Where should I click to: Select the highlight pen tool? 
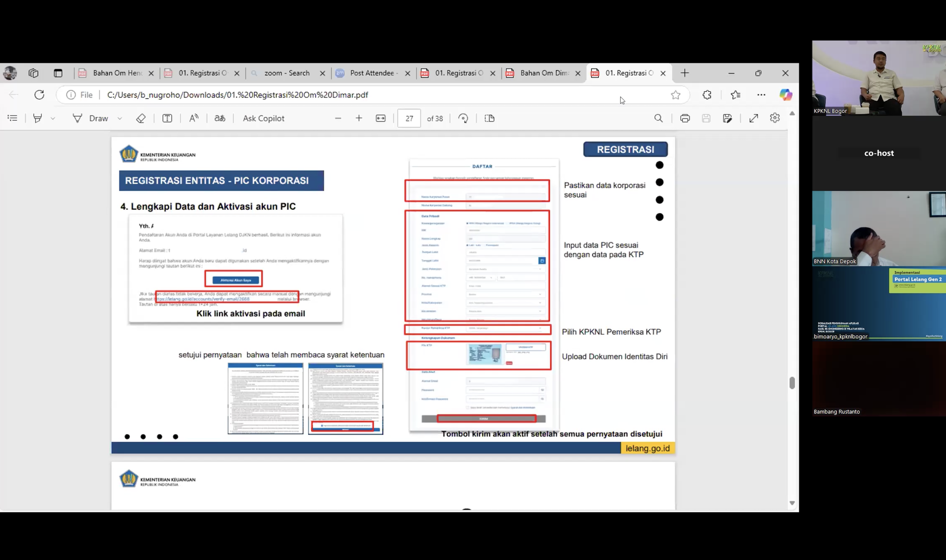pyautogui.click(x=38, y=118)
